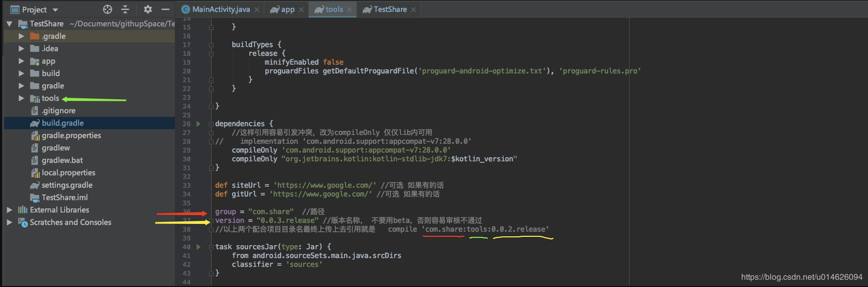Open the Project view dropdown
Screen dimensions: 868x287
point(55,10)
